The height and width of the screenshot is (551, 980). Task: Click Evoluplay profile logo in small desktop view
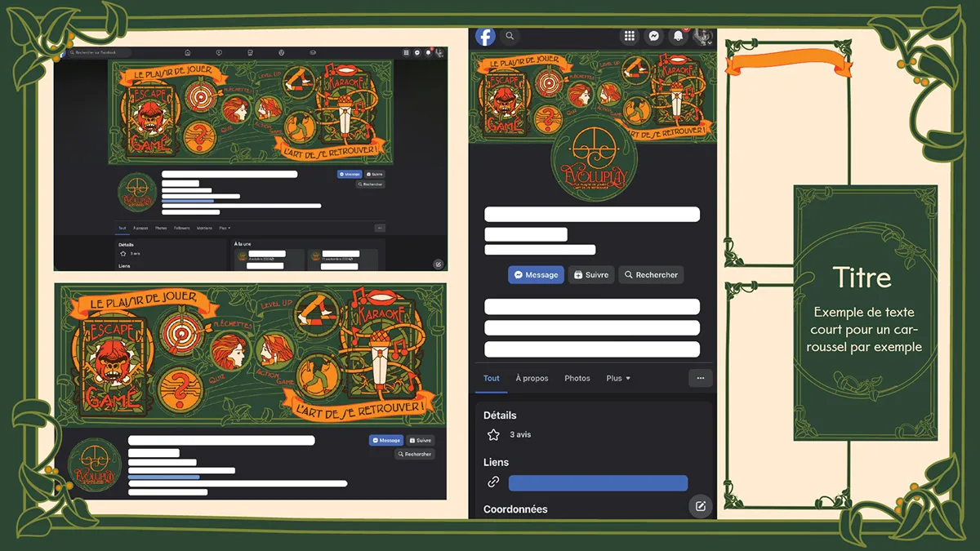pyautogui.click(x=137, y=192)
